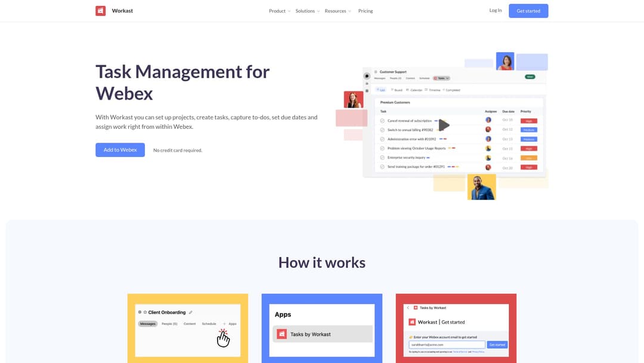Image resolution: width=644 pixels, height=363 pixels.
Task: Click the Workast brand name in header
Action: (122, 11)
